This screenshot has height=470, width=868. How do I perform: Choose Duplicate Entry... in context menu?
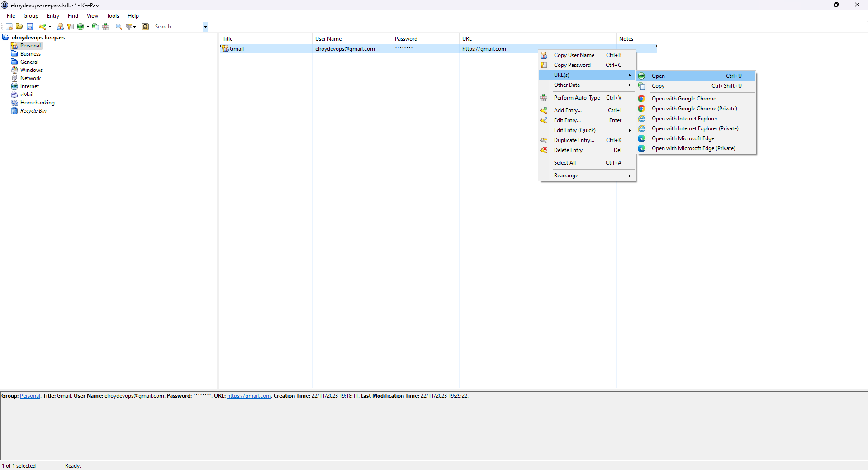[587, 140]
